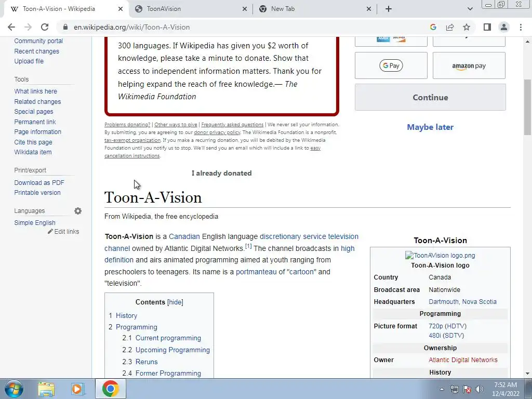The width and height of the screenshot is (532, 399).
Task: View site information lock icon
Action: (65, 27)
